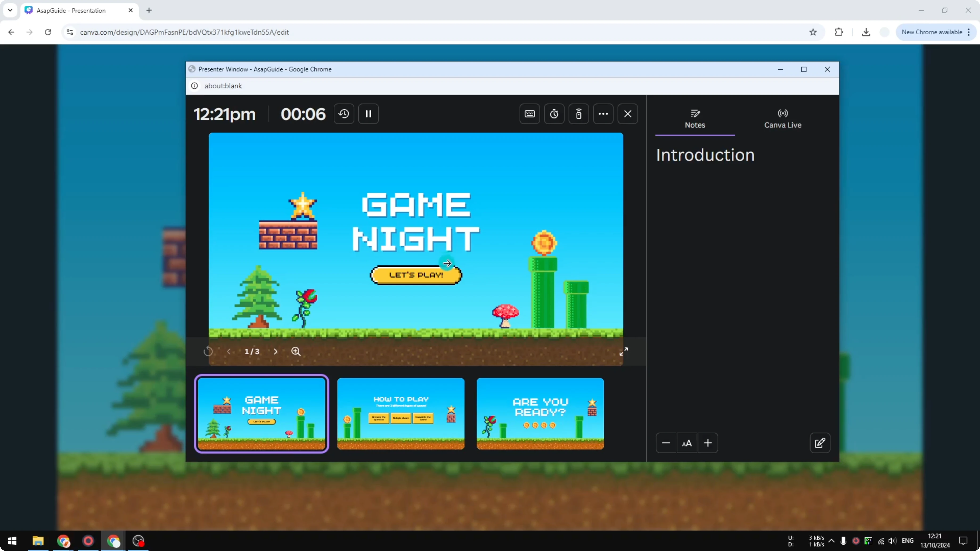The height and width of the screenshot is (551, 980).
Task: Select the How To Play slide thumbnail
Action: [401, 414]
